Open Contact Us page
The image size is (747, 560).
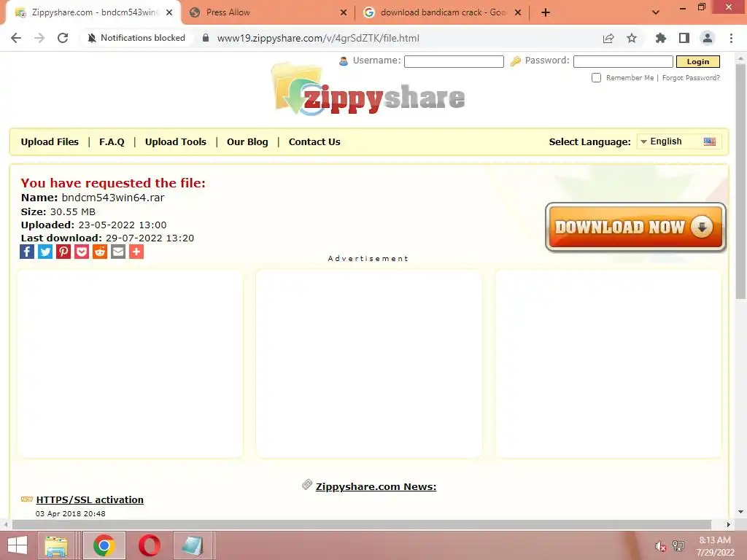coord(314,141)
